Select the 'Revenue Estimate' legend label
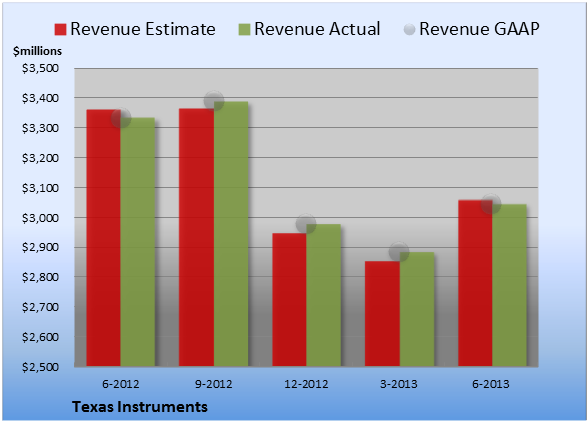 pyautogui.click(x=143, y=29)
